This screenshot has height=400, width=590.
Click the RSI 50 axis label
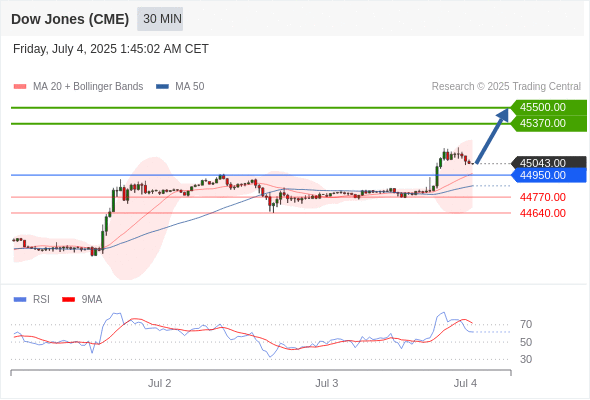(526, 342)
